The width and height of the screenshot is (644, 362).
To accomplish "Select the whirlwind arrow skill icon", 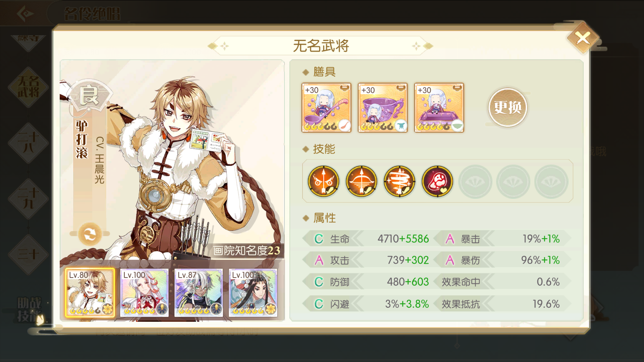I will pyautogui.click(x=399, y=181).
